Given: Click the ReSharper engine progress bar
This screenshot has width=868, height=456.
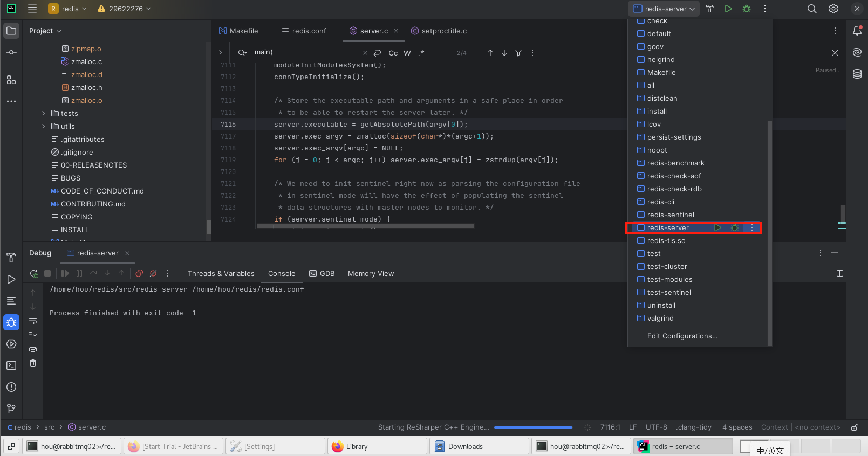Looking at the screenshot, I should pyautogui.click(x=533, y=427).
